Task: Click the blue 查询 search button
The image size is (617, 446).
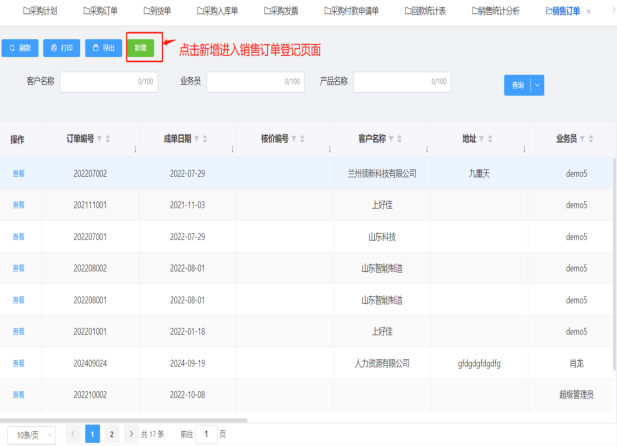Action: [517, 85]
